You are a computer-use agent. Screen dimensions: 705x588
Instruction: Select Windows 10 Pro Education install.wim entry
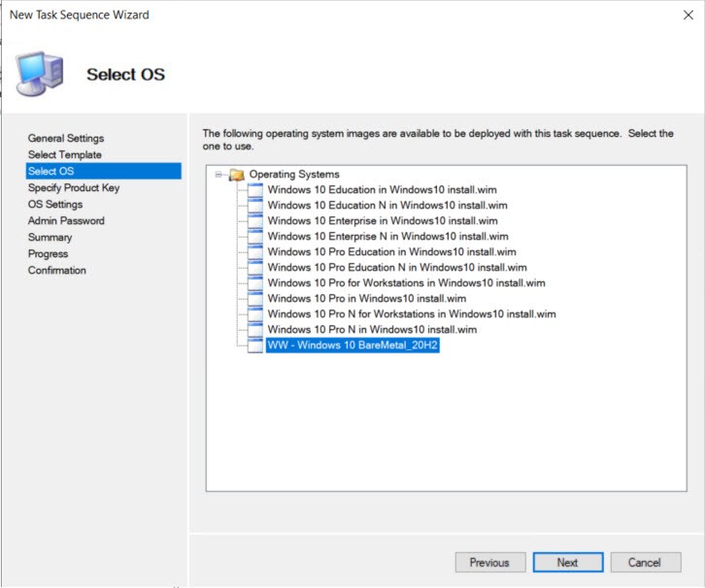[392, 251]
